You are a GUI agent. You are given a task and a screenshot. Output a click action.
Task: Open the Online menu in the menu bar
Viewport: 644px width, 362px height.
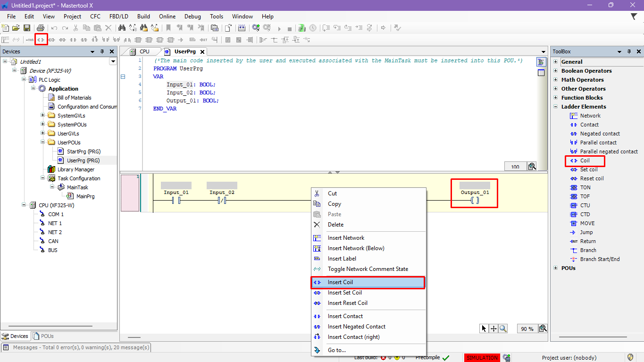[x=167, y=17]
